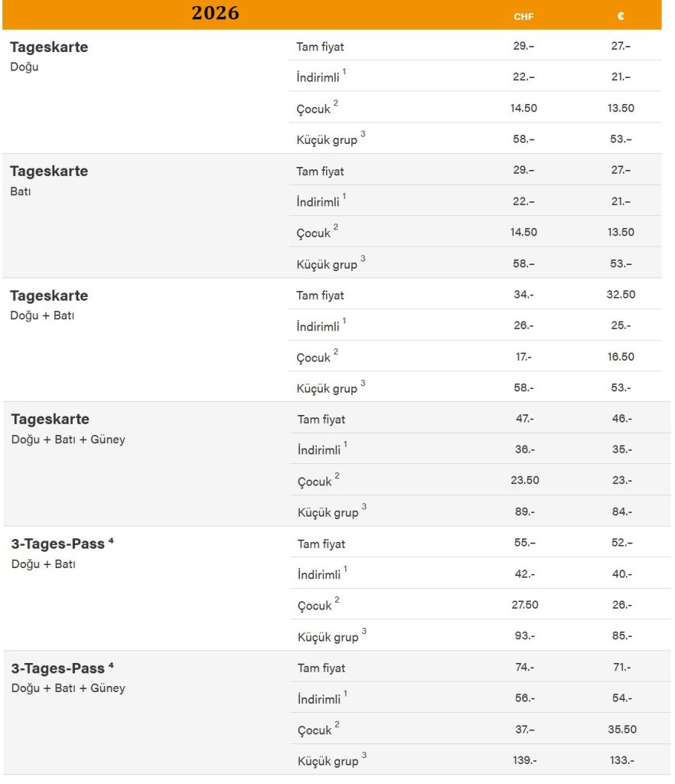The image size is (675, 784).
Task: Click the Tageskarte Doğu + Batı title
Action: [x=49, y=296]
